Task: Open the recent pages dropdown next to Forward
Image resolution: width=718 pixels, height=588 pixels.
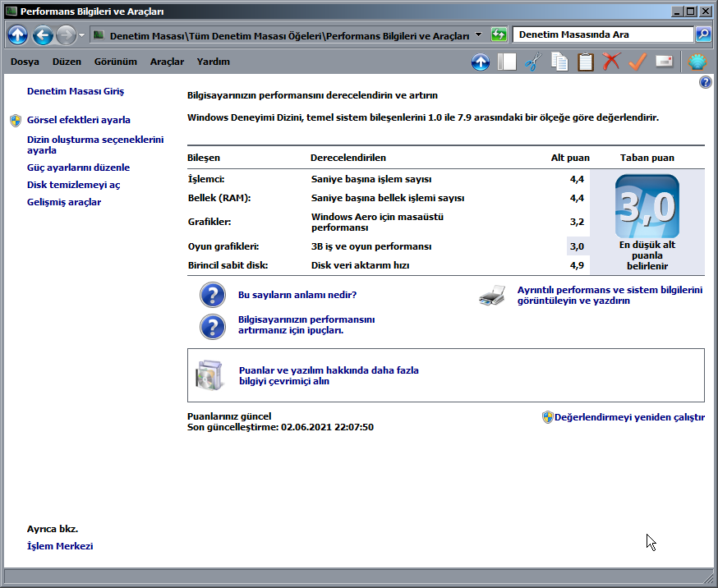Action: 81,34
